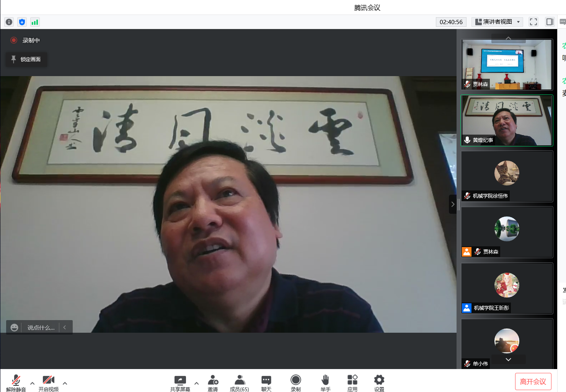Image resolution: width=566 pixels, height=392 pixels.
Task: Click the blue security shield icon
Action: coord(22,22)
